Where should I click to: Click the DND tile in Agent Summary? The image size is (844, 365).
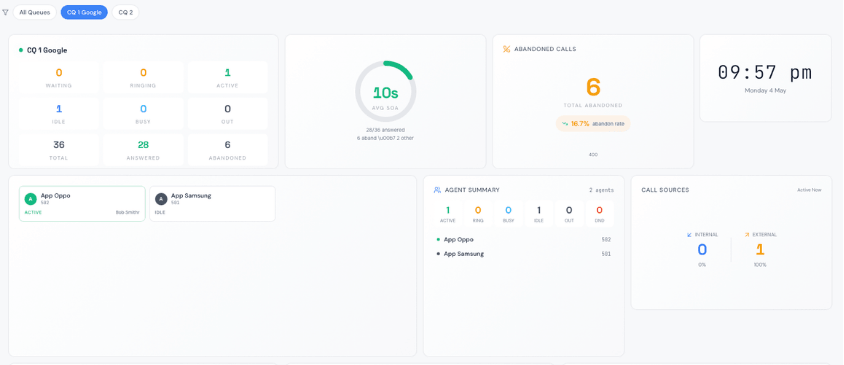coord(599,214)
